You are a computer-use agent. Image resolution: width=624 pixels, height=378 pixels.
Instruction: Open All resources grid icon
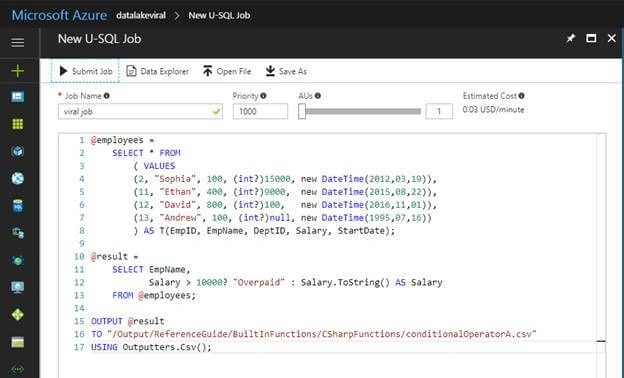click(18, 124)
